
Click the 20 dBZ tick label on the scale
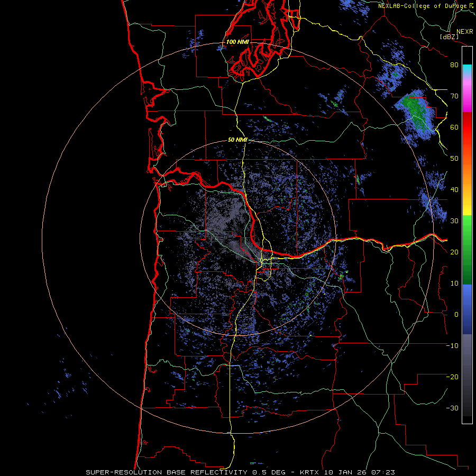coord(454,252)
